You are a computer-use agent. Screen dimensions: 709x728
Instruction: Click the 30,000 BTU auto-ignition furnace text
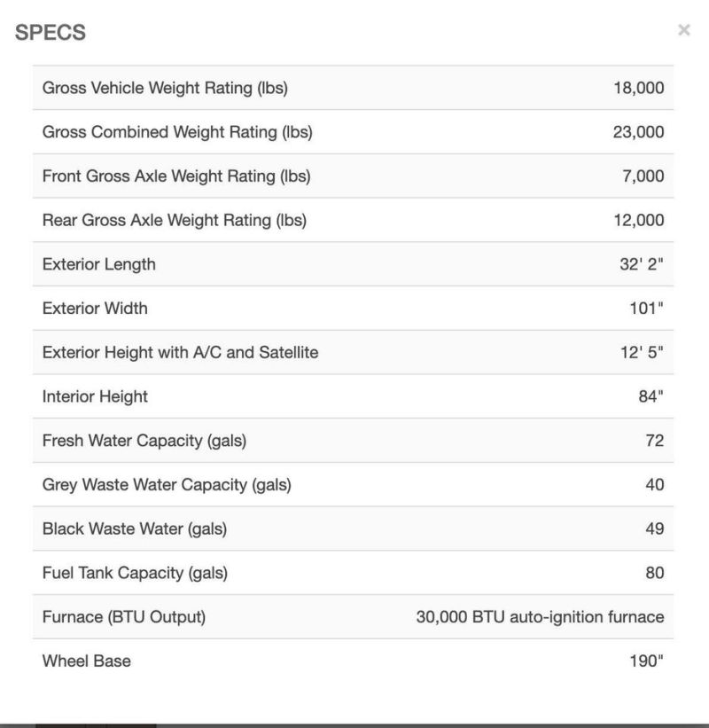(x=540, y=617)
